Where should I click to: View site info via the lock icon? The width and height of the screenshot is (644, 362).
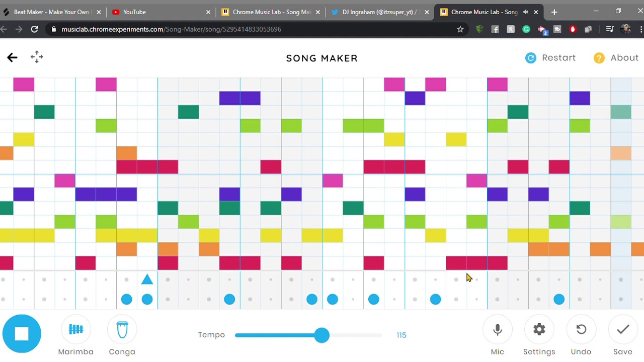pos(54,29)
